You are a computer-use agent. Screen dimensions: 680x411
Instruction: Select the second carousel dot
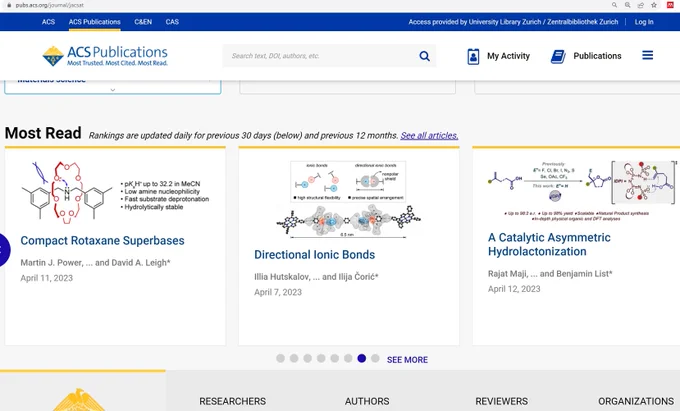tap(294, 358)
